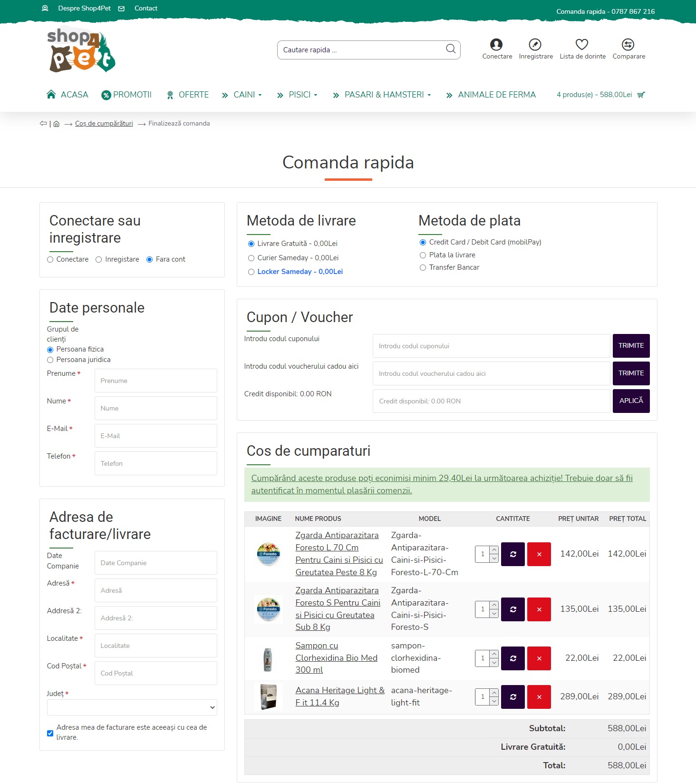Uncheck billing address same as delivery
696x784 pixels.
pos(50,733)
